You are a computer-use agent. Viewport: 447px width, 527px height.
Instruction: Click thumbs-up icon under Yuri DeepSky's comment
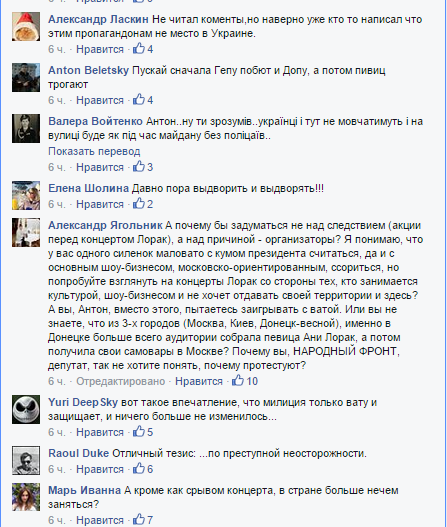pyautogui.click(x=138, y=431)
